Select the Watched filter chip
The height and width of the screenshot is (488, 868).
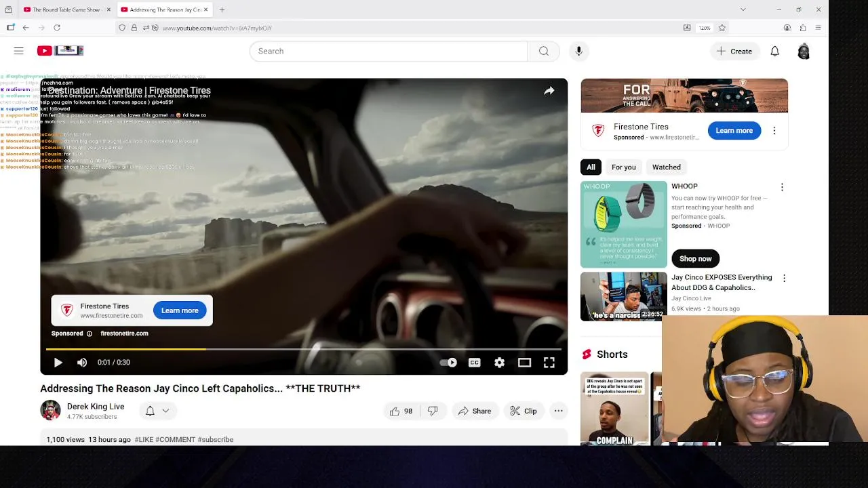click(666, 167)
